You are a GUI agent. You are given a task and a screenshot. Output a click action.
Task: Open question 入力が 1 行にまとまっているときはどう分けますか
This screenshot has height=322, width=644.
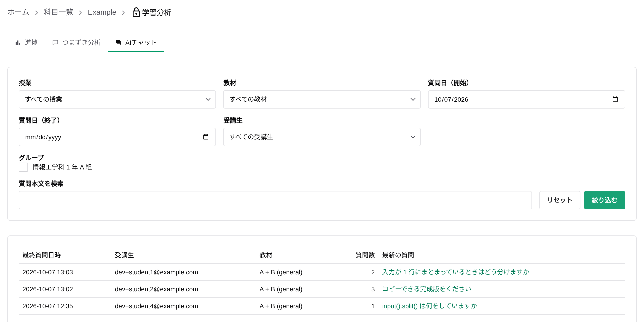point(456,272)
